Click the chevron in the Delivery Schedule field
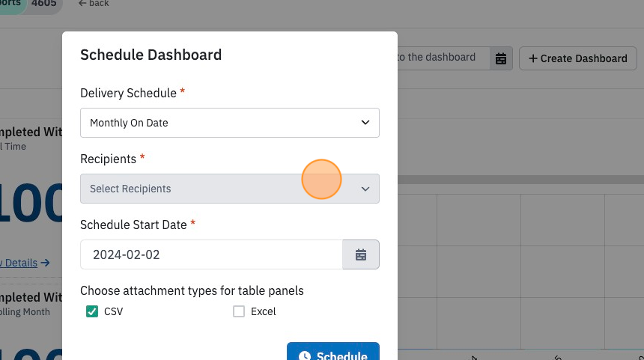The width and height of the screenshot is (644, 360). tap(365, 123)
